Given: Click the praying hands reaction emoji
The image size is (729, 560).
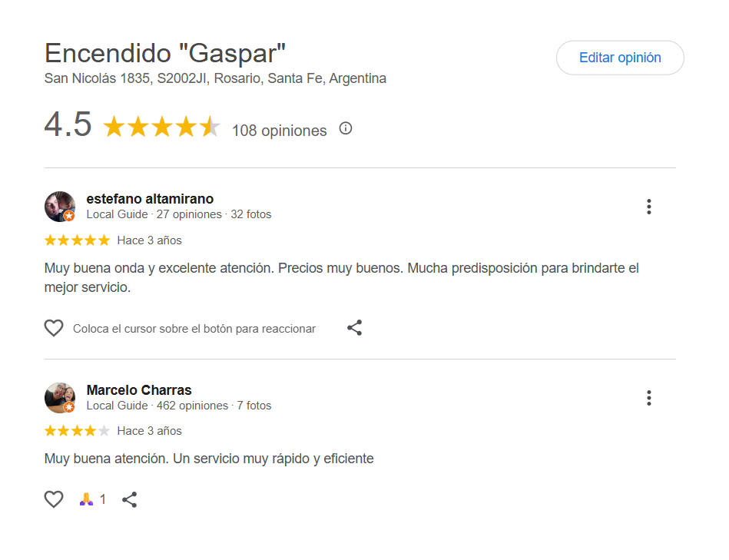Looking at the screenshot, I should (x=86, y=499).
